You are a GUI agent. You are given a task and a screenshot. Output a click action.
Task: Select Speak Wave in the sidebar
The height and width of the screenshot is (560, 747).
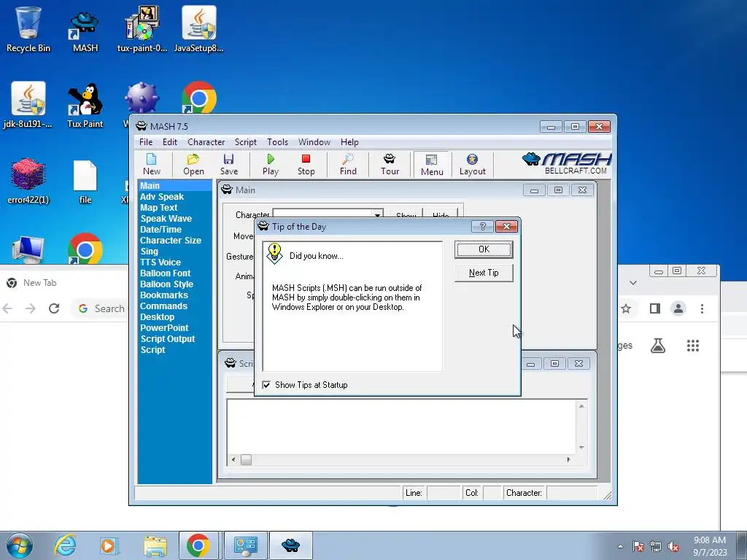pos(166,219)
